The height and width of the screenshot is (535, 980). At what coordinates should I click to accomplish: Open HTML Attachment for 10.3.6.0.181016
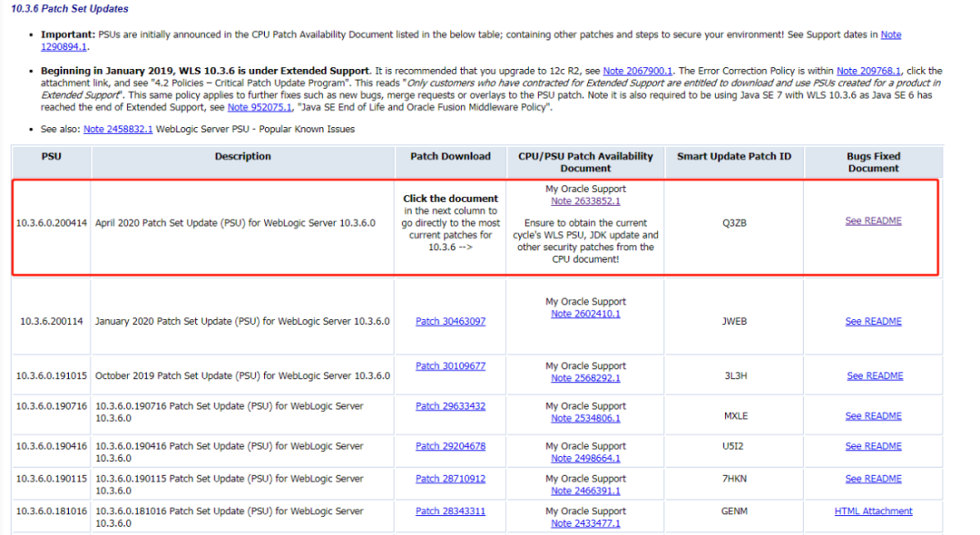(873, 511)
